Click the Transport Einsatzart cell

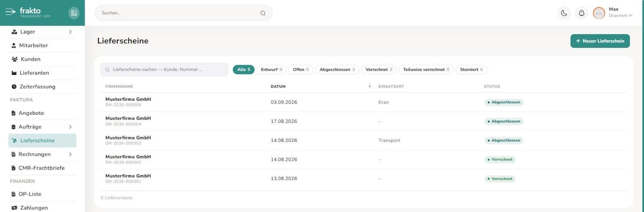pyautogui.click(x=389, y=140)
